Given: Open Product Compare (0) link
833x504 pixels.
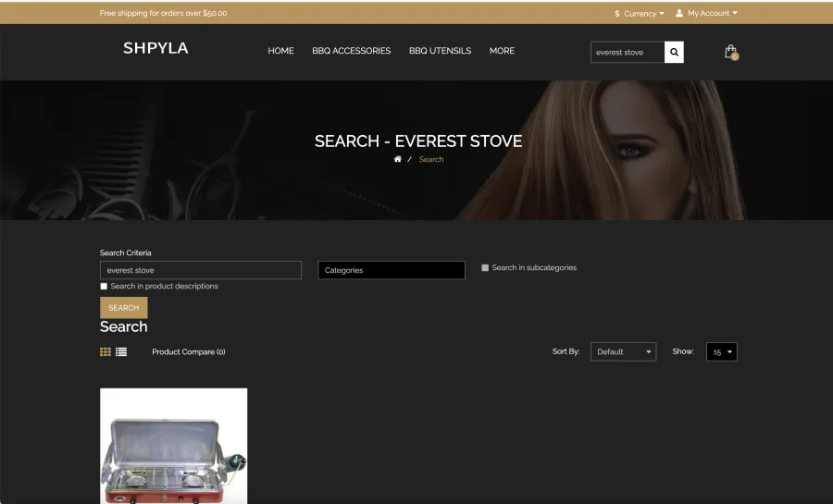Looking at the screenshot, I should (189, 351).
